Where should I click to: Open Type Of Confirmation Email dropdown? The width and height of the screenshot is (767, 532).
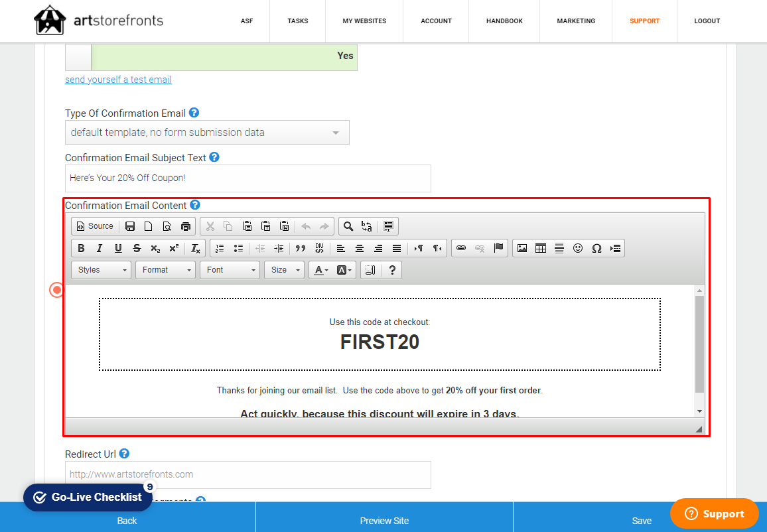[208, 133]
